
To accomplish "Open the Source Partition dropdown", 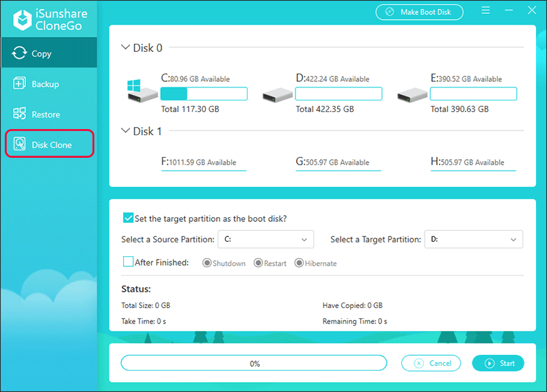I will point(265,240).
